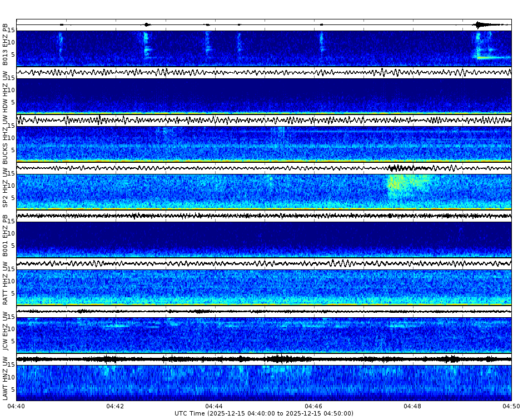528x420 pixels.
Task: Select the B001 EHZ PB station label
Action: 6,236
